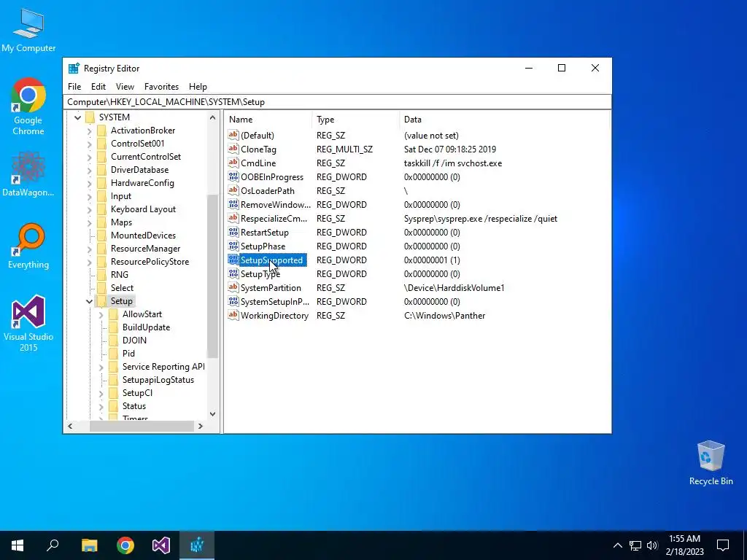Click the OOBEInProgress DWORD icon
Image resolution: width=747 pixels, height=560 pixels.
tap(233, 176)
